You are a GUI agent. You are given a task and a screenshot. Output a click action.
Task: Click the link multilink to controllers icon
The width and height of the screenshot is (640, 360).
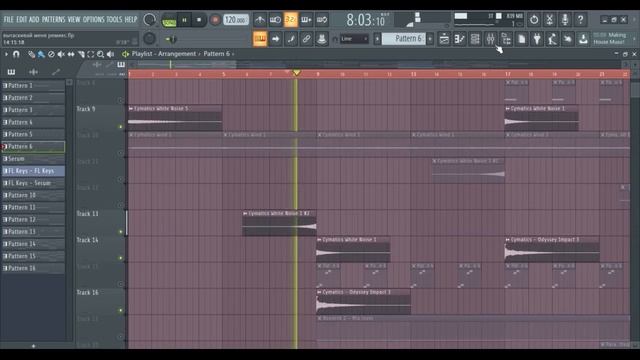(x=306, y=39)
